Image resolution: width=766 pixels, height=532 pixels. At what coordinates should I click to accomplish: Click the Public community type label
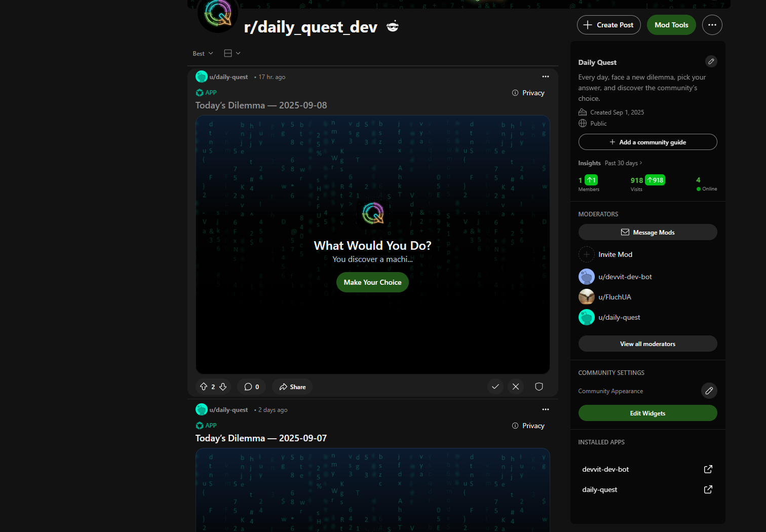[598, 124]
